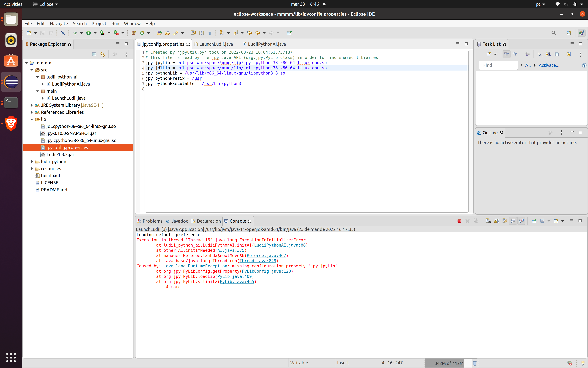Screen dimensions: 588x368
Task: Click the New Java Package toolbar icon
Action: [x=133, y=33]
